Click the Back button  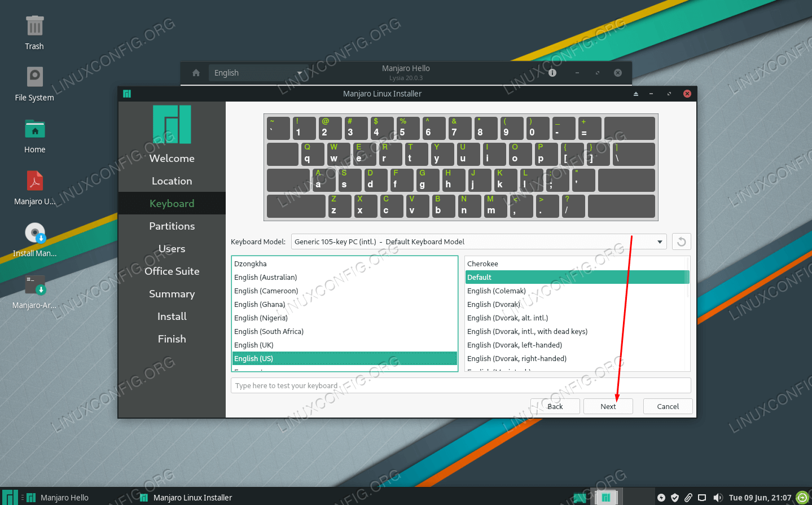555,406
